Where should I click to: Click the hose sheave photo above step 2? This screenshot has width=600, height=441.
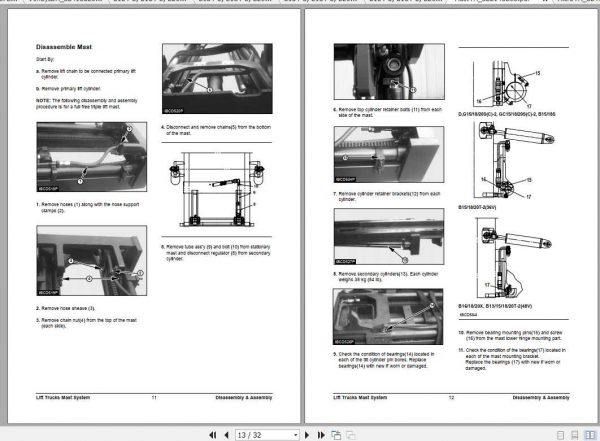pyautogui.click(x=91, y=260)
